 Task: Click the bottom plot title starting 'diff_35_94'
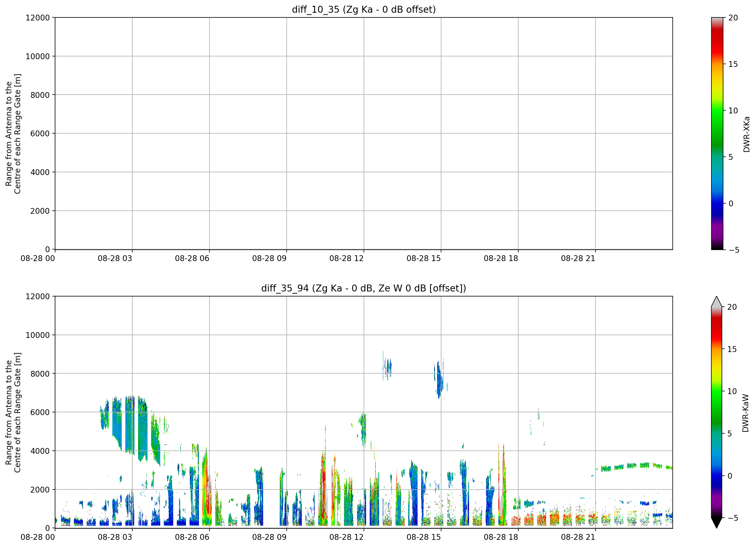pos(364,288)
